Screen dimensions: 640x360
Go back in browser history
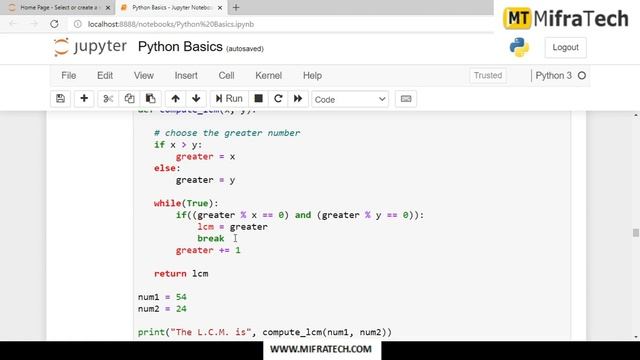(13, 24)
